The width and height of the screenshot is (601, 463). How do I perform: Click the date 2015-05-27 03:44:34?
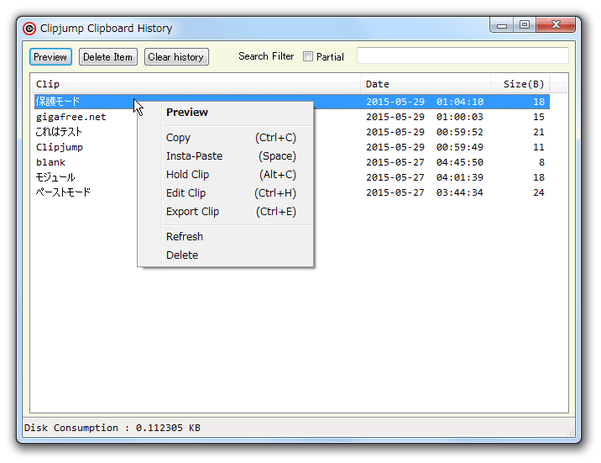pyautogui.click(x=425, y=192)
